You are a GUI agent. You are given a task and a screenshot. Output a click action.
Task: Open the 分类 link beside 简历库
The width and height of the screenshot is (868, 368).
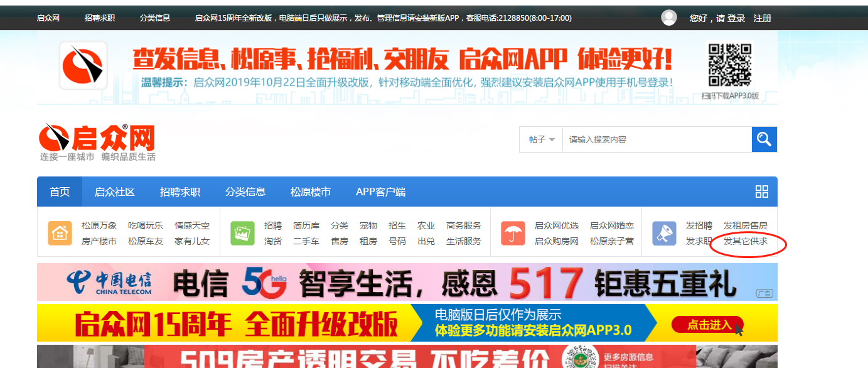[340, 225]
